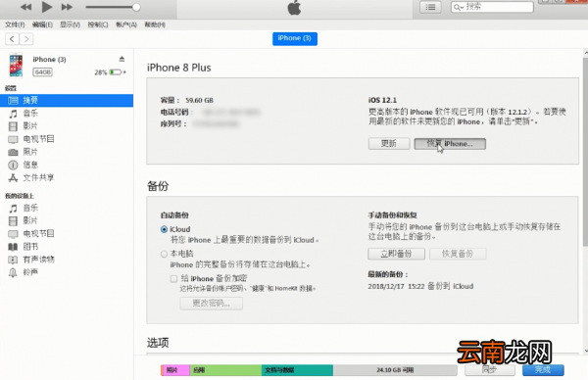
Task: Select 摘要 in the sidebar
Action: coord(67,101)
